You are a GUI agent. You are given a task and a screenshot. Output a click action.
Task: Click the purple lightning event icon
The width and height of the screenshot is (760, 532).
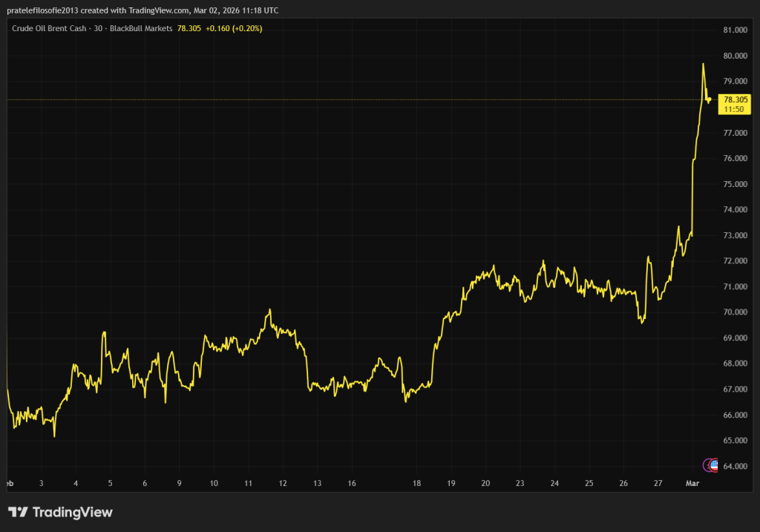[x=707, y=465]
